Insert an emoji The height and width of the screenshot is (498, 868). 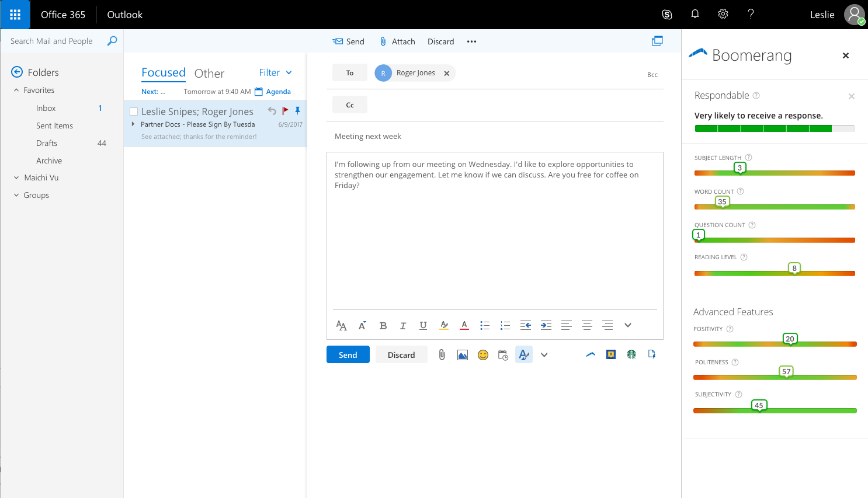[483, 355]
